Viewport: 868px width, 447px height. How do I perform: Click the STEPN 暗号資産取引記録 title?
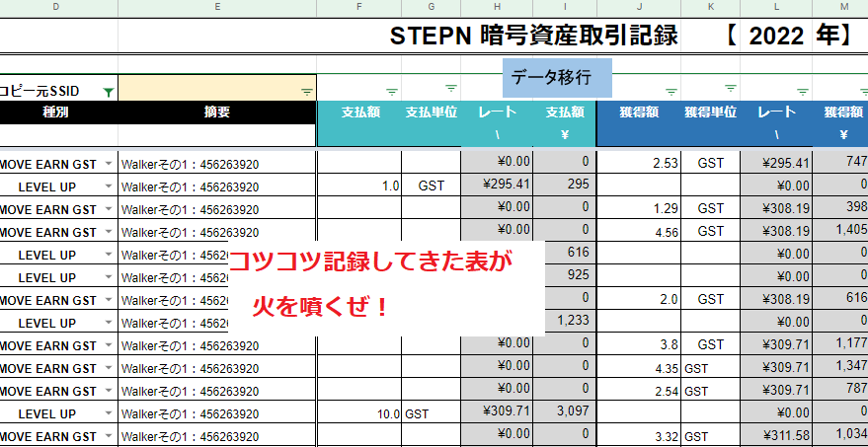point(533,36)
